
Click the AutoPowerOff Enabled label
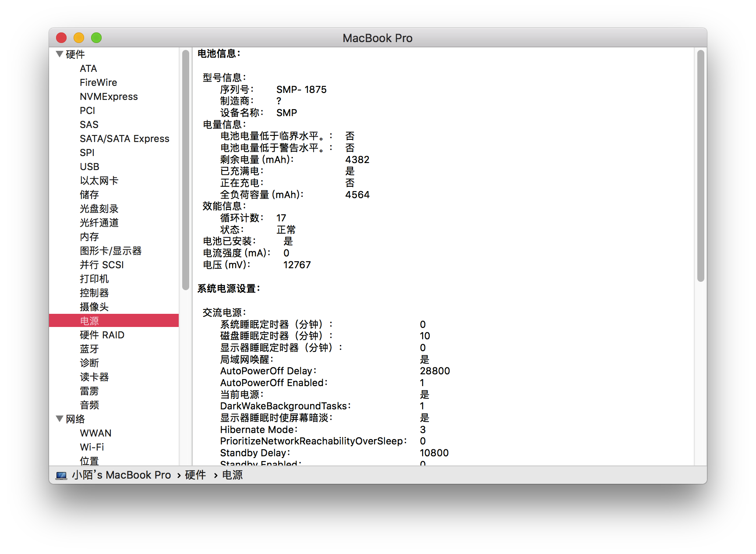274,383
